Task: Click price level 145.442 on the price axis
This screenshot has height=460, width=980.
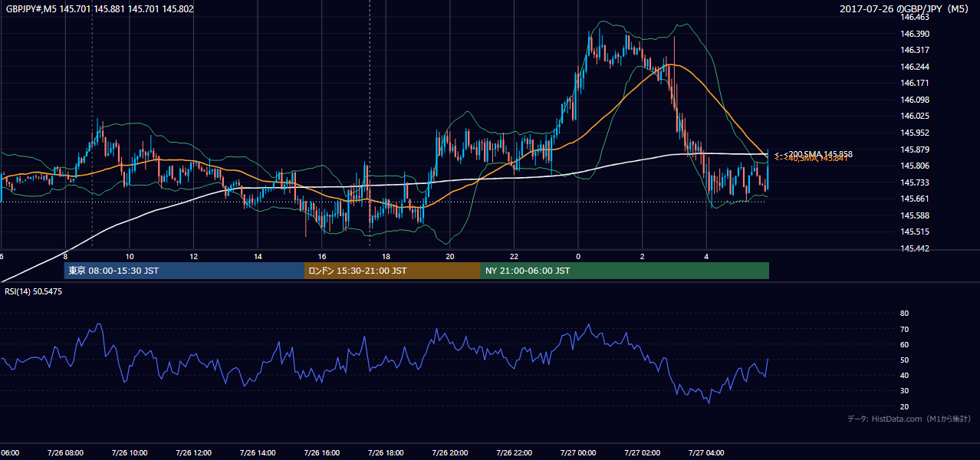Action: pos(915,248)
